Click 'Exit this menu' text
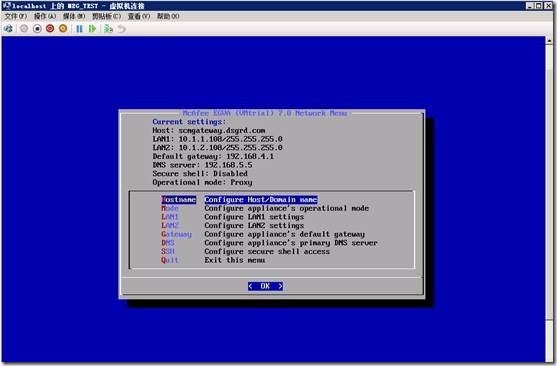The width and height of the screenshot is (557, 366). click(235, 260)
